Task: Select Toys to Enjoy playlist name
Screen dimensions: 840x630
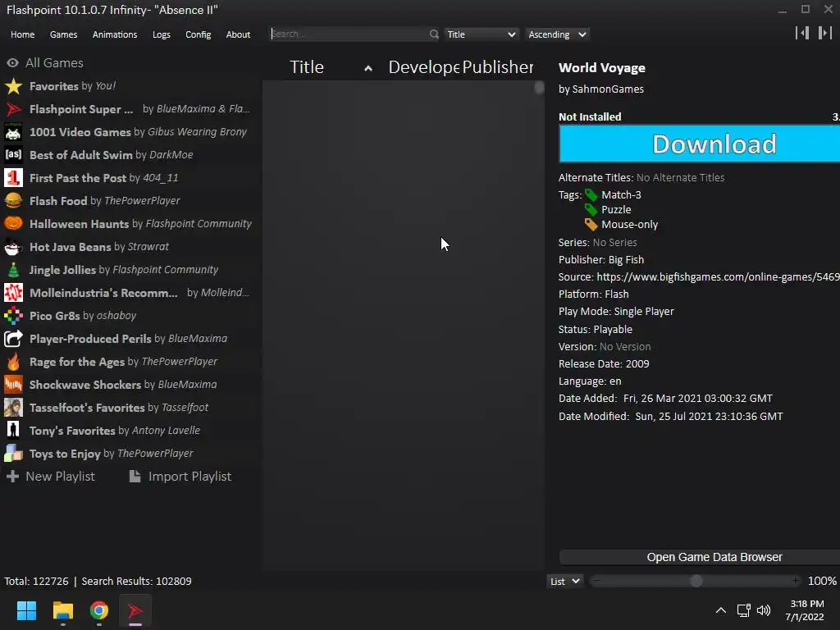Action: pyautogui.click(x=65, y=454)
